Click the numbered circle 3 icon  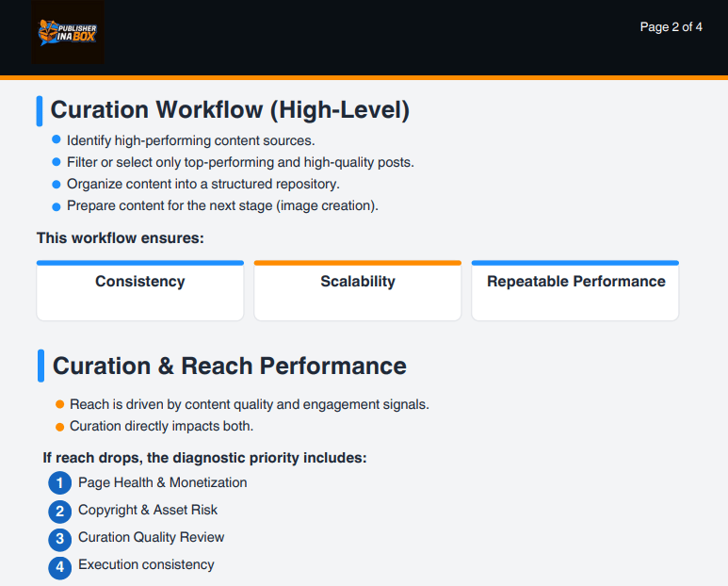pos(59,539)
